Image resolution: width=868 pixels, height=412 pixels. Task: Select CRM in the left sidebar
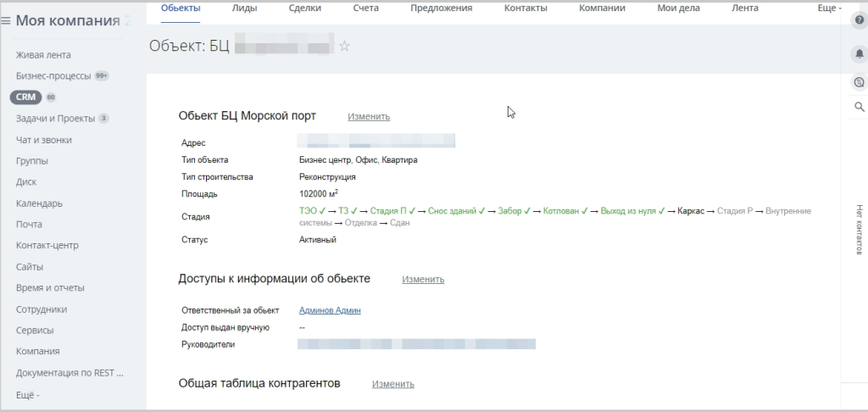pyautogui.click(x=26, y=97)
